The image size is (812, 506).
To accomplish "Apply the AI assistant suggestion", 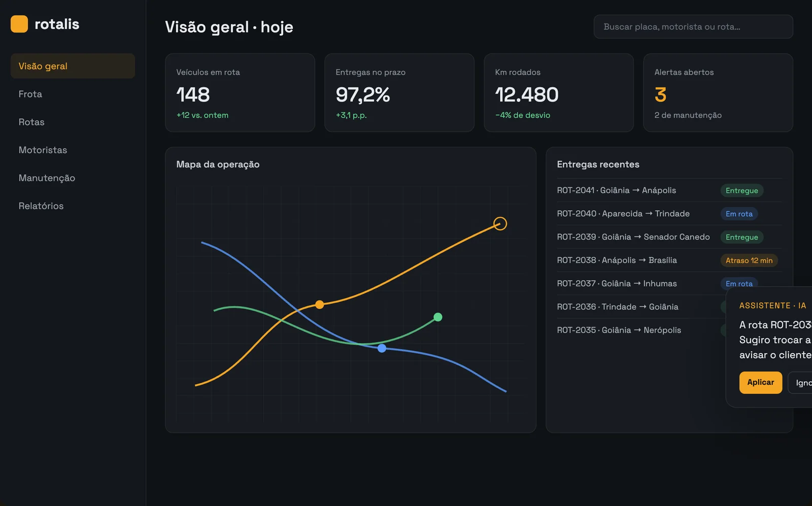I will pos(761,383).
